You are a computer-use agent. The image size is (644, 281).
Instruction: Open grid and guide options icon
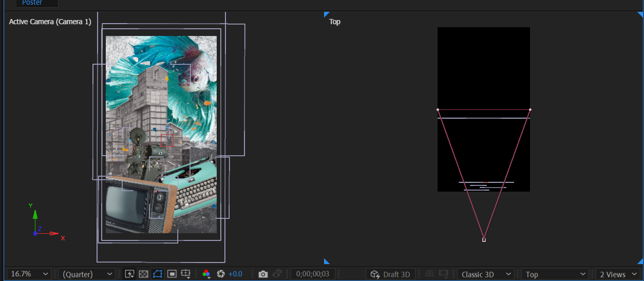pyautogui.click(x=186, y=274)
